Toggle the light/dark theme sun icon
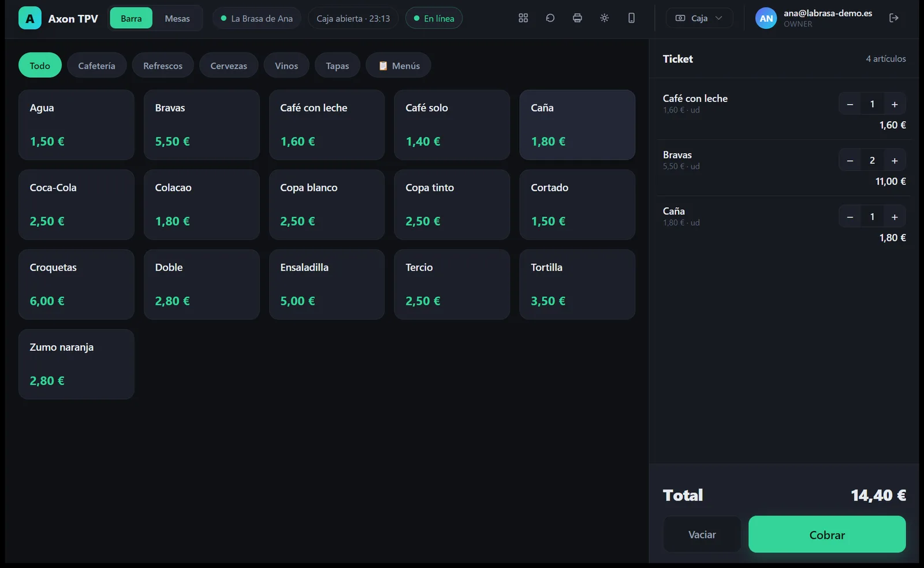This screenshot has width=924, height=568. [x=605, y=18]
